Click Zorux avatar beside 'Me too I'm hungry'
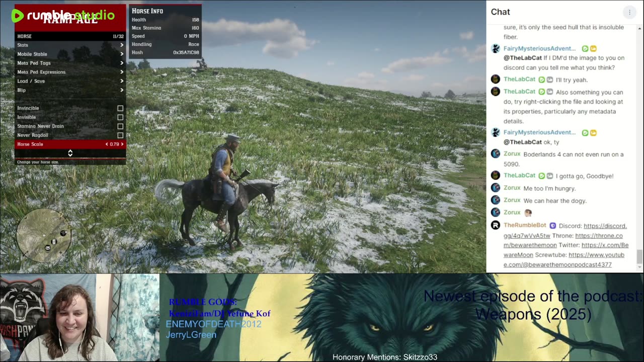This screenshot has width=644, height=362. click(x=495, y=188)
